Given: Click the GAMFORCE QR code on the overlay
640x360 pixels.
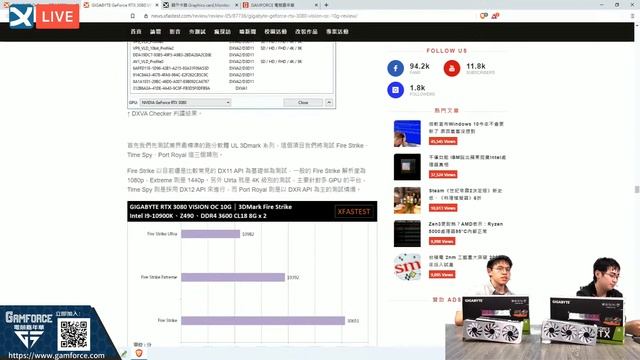Looking at the screenshot, I should pyautogui.click(x=73, y=335).
